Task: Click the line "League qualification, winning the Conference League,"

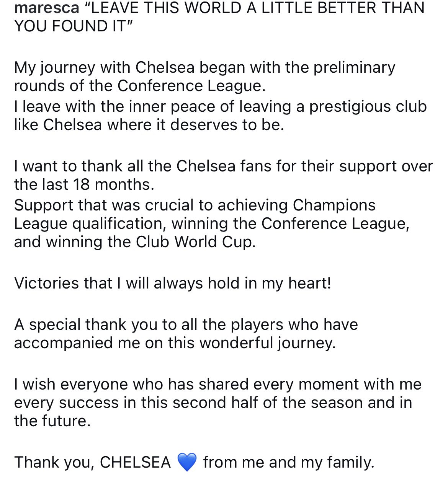Action: coord(212,223)
